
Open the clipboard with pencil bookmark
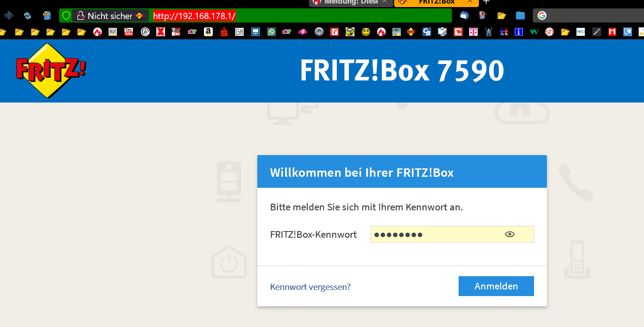(x=442, y=32)
